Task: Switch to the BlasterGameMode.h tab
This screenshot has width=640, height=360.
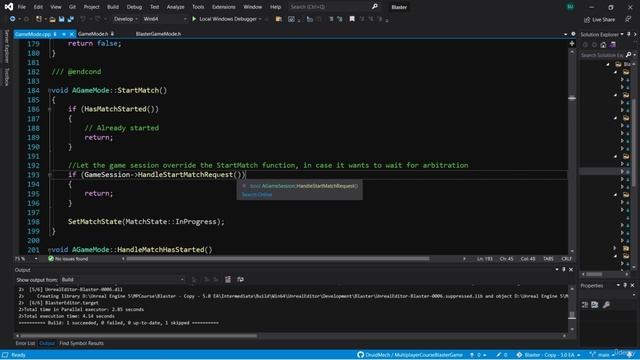Action: click(158, 34)
